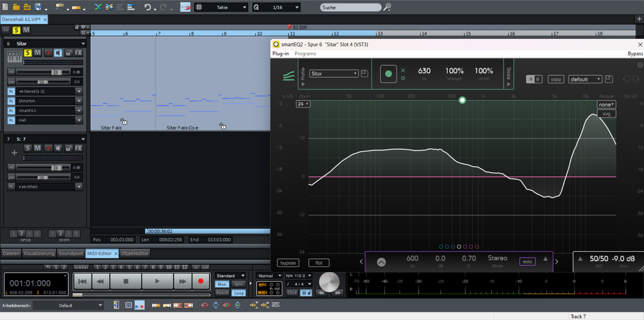This screenshot has width=644, height=320.
Task: Click the flat button in smartEQ2
Action: pyautogui.click(x=319, y=263)
